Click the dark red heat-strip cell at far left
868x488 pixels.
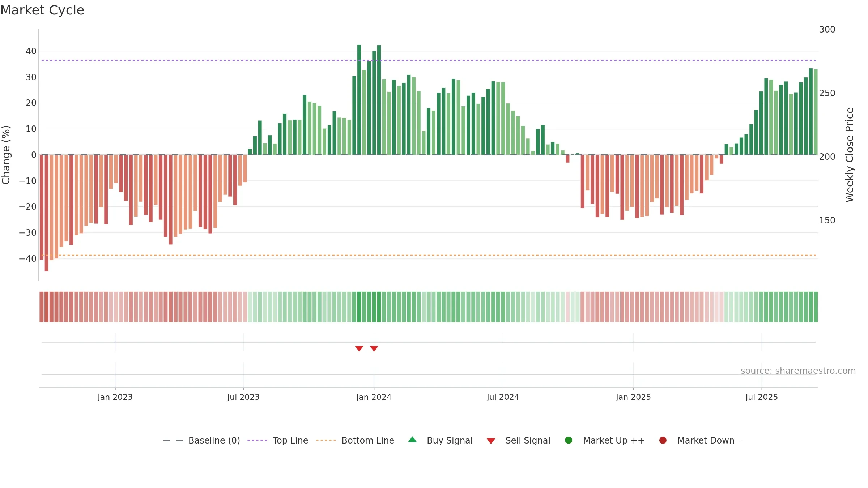[x=42, y=307]
